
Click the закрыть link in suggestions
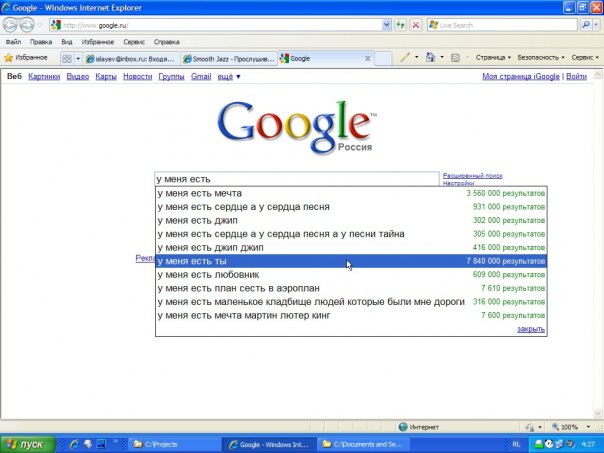pyautogui.click(x=531, y=329)
